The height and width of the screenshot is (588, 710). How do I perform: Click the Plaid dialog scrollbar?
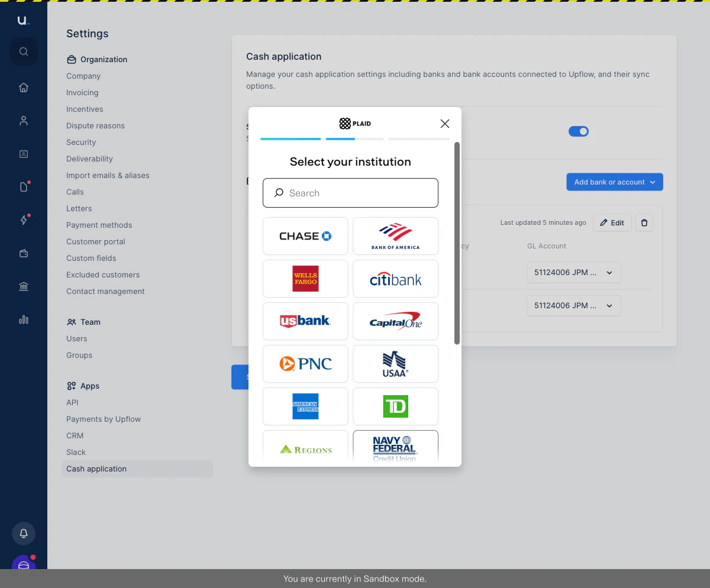coord(457,243)
